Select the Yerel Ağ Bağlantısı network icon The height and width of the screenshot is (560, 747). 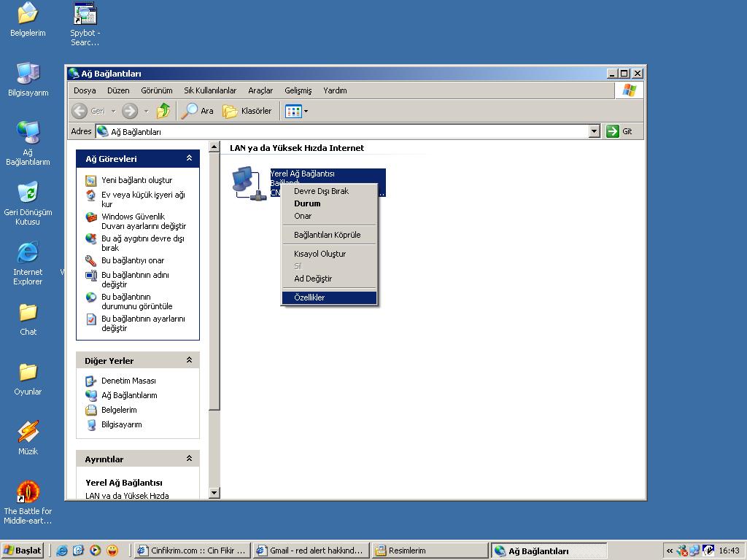(x=249, y=184)
